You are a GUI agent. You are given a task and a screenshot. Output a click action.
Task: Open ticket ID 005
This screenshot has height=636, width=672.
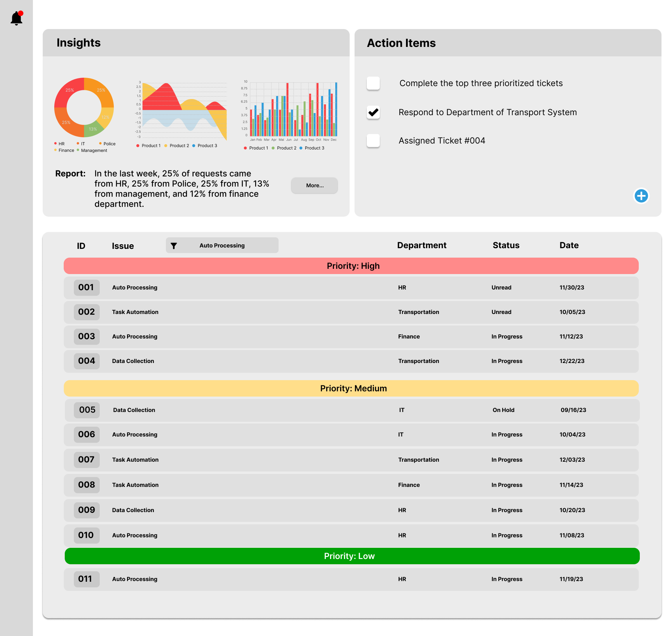click(x=87, y=410)
